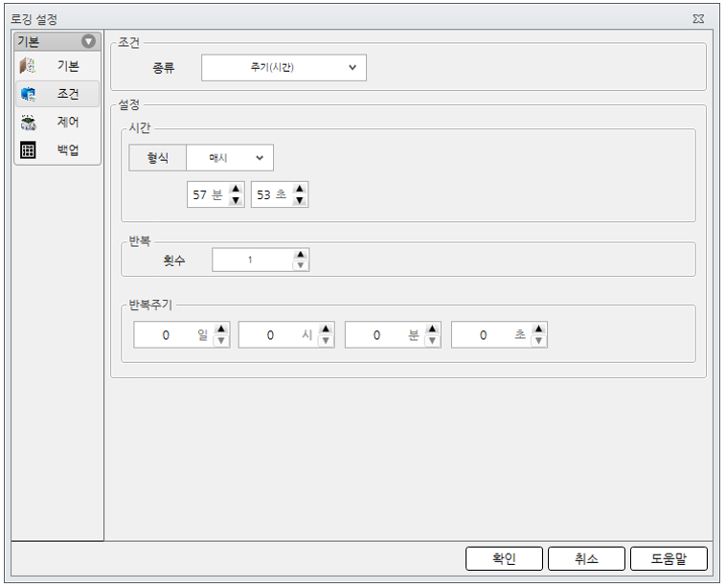Open the 종류 type dropdown
Viewport: 726px width, 588px height.
click(x=284, y=68)
